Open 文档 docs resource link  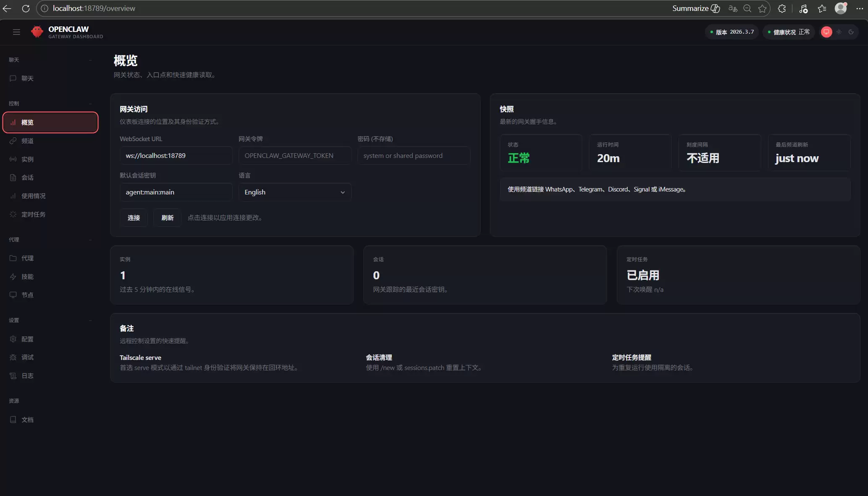[x=27, y=420]
